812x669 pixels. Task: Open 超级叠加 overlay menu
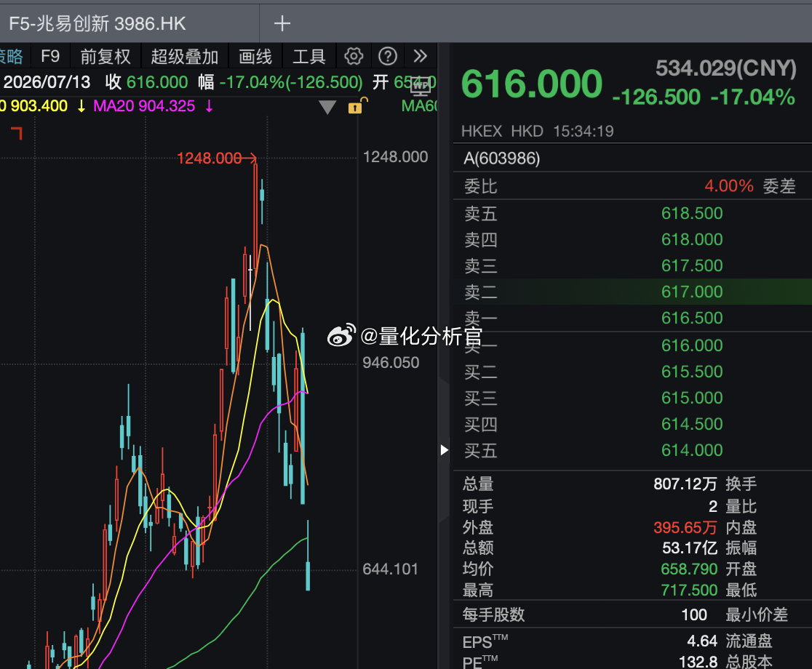[x=184, y=57]
